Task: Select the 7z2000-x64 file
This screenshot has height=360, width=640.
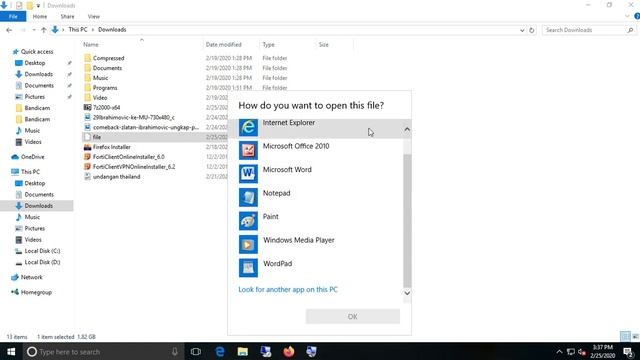Action: 106,107
